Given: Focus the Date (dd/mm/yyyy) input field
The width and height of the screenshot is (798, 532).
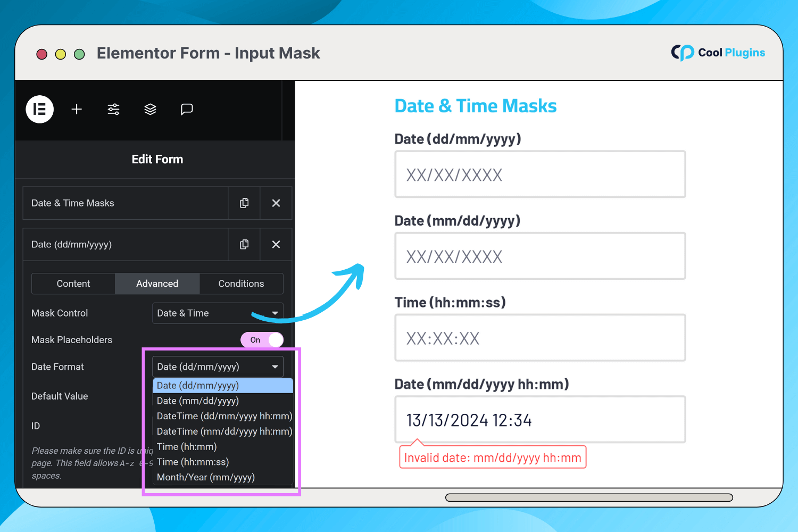Looking at the screenshot, I should 540,174.
